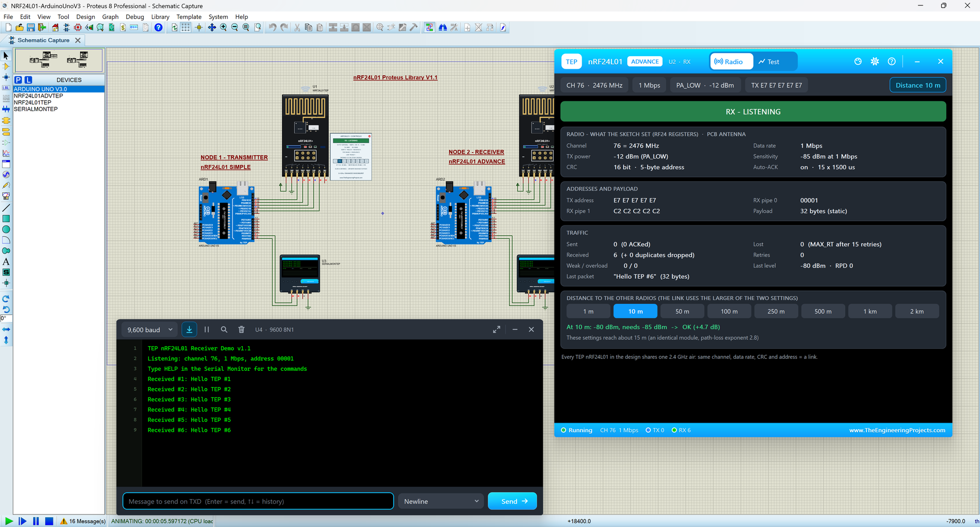Choose the Selection Mode arrow tool
The height and width of the screenshot is (527, 980).
click(x=6, y=56)
